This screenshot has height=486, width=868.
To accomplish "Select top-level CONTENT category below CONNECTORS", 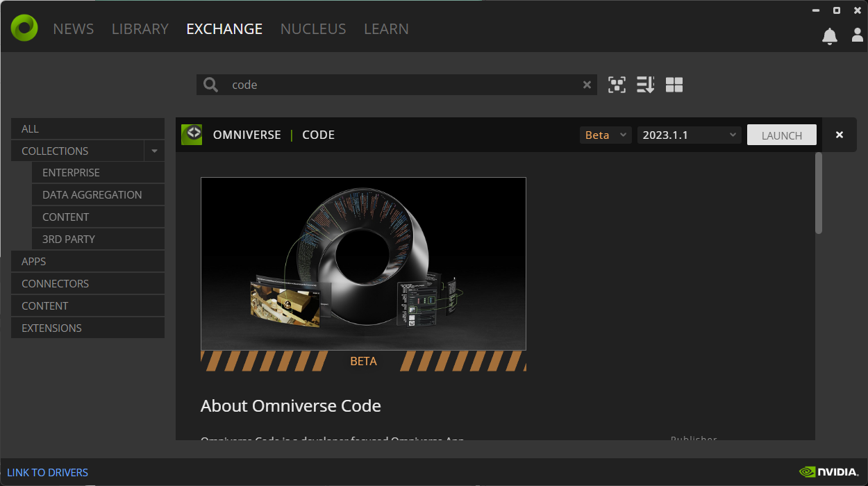I will 87,305.
